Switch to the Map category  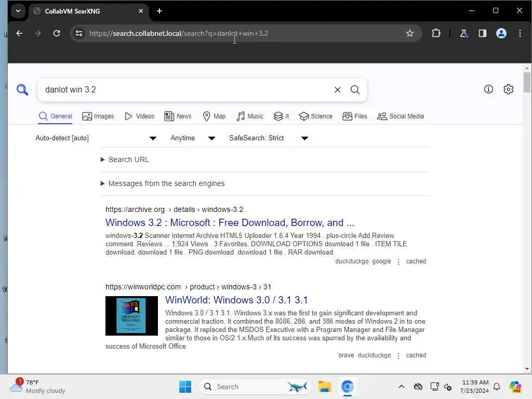pyautogui.click(x=214, y=116)
